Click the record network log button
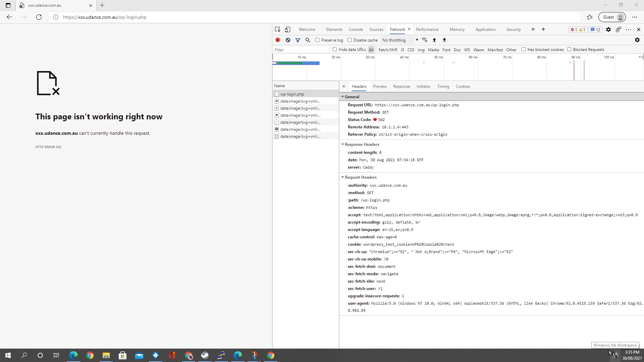Image resolution: width=644 pixels, height=362 pixels. 277,40
